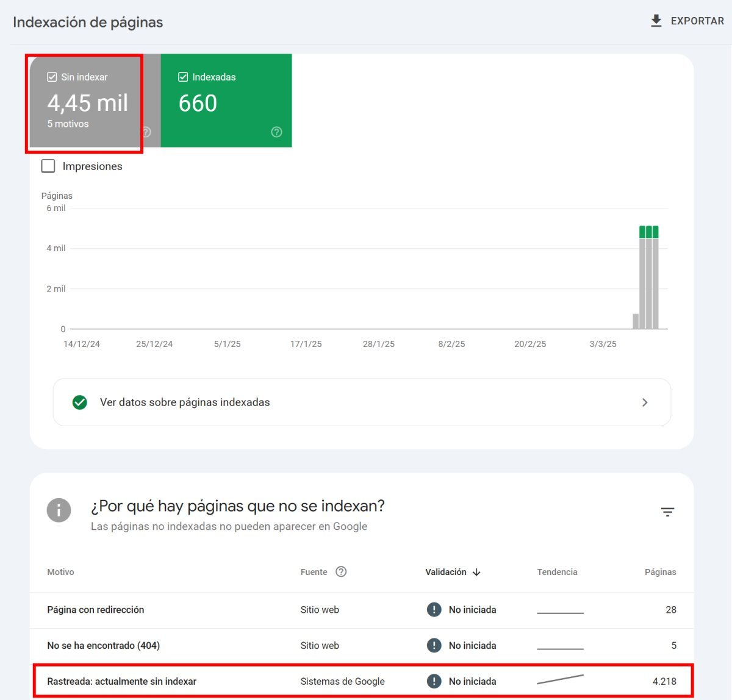Enable the Impresiones checkbox
Image resolution: width=732 pixels, height=700 pixels.
(x=48, y=166)
